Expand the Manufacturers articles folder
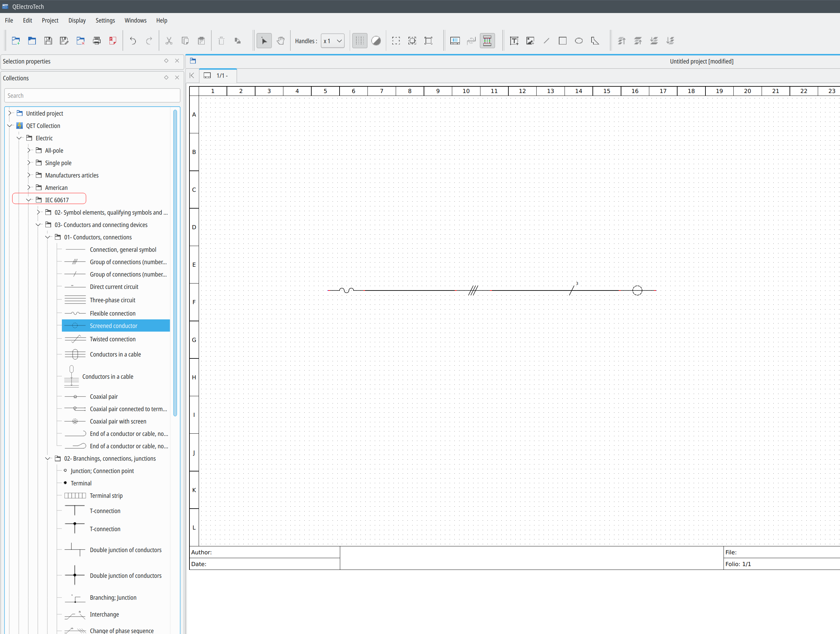840x634 pixels. 29,175
